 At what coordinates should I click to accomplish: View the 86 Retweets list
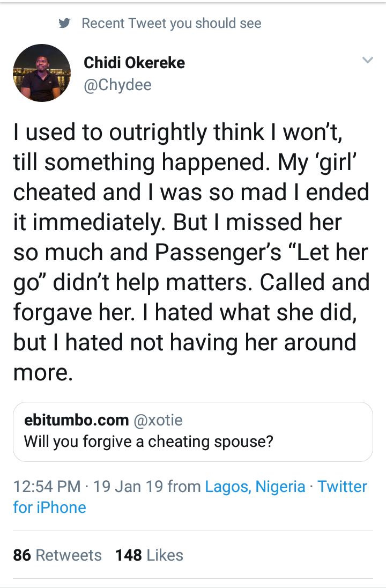click(57, 555)
